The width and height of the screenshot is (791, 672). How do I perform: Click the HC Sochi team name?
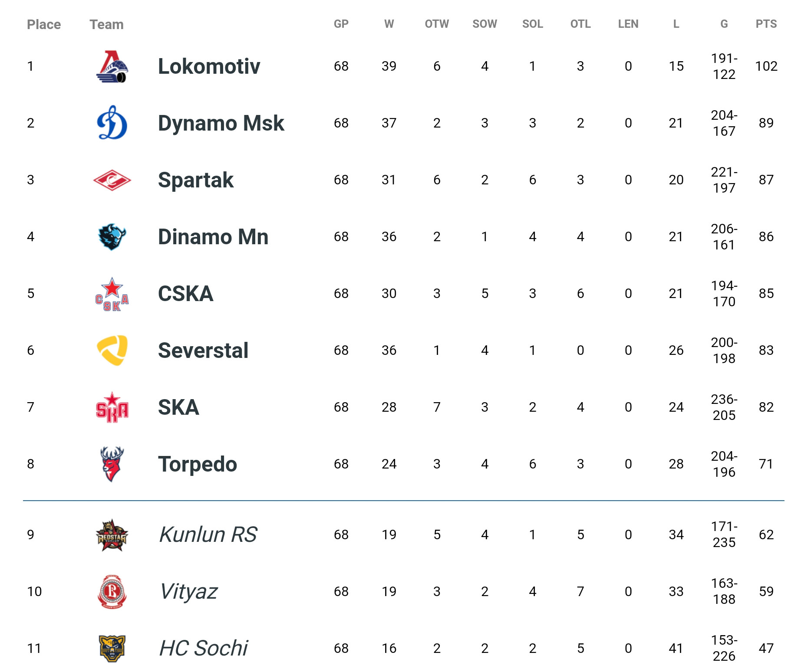pyautogui.click(x=203, y=649)
